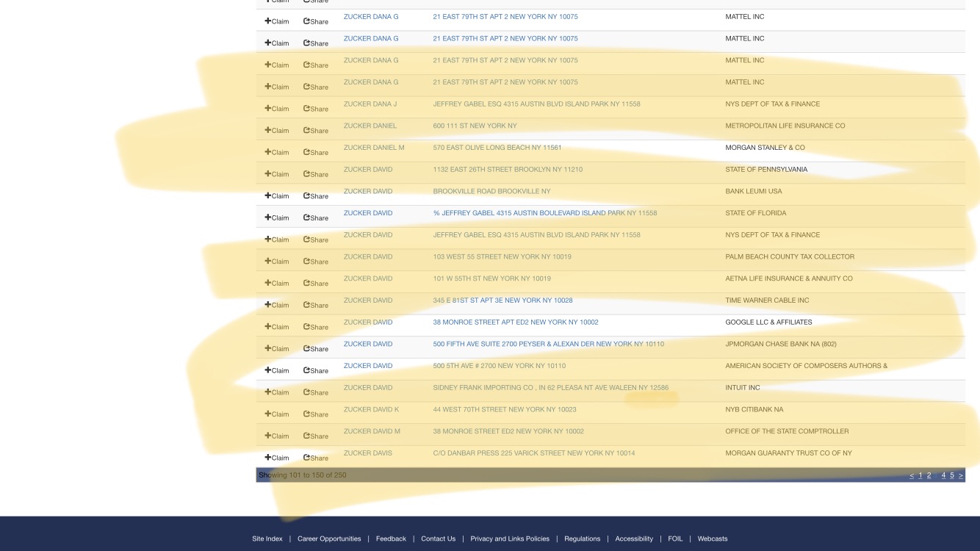
Task: Select Showing 101 to 150 of 250 text
Action: coord(303,475)
